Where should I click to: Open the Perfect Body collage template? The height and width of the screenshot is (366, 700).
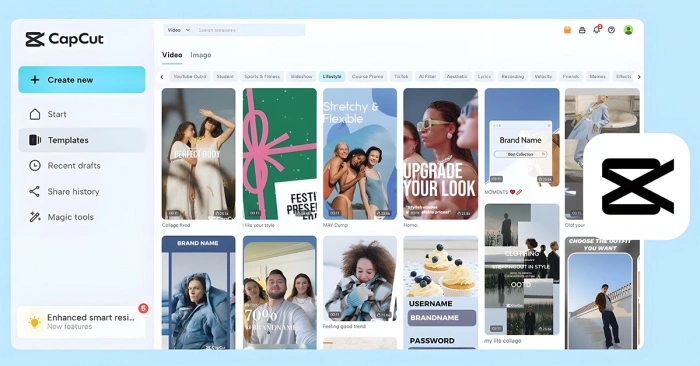[x=198, y=154]
